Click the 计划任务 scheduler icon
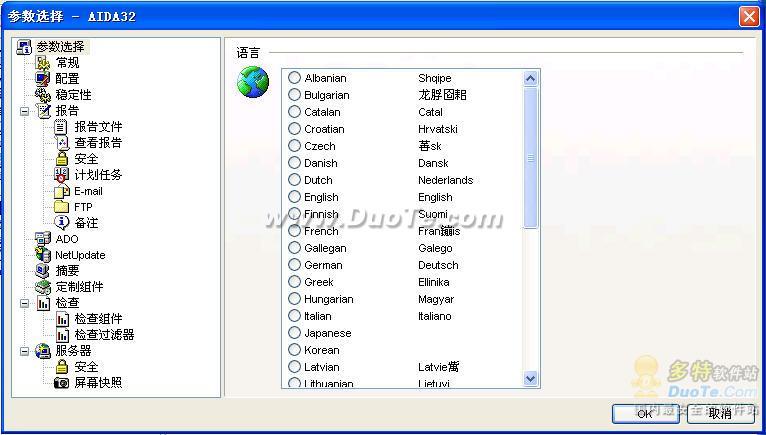The width and height of the screenshot is (766, 435). [x=61, y=175]
